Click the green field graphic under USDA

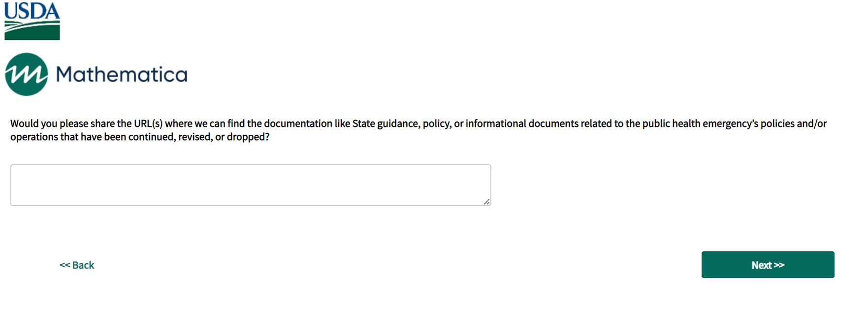coord(32,31)
